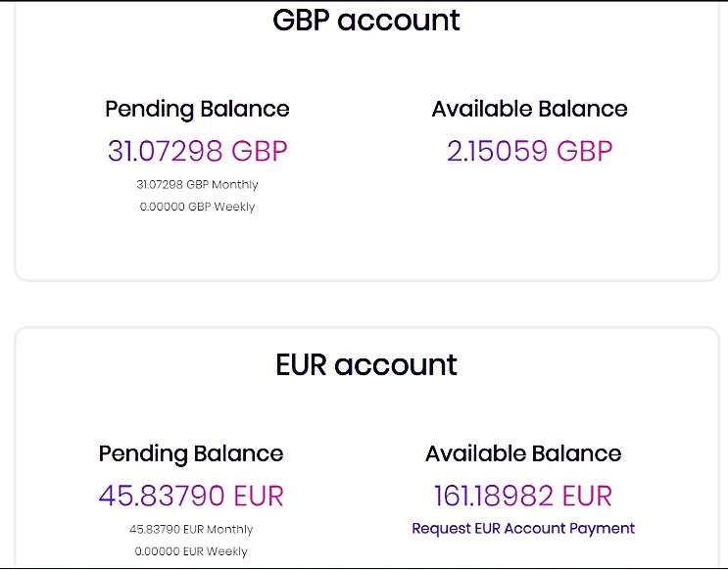Click the GBP Available Balance label
The width and height of the screenshot is (728, 570).
529,109
